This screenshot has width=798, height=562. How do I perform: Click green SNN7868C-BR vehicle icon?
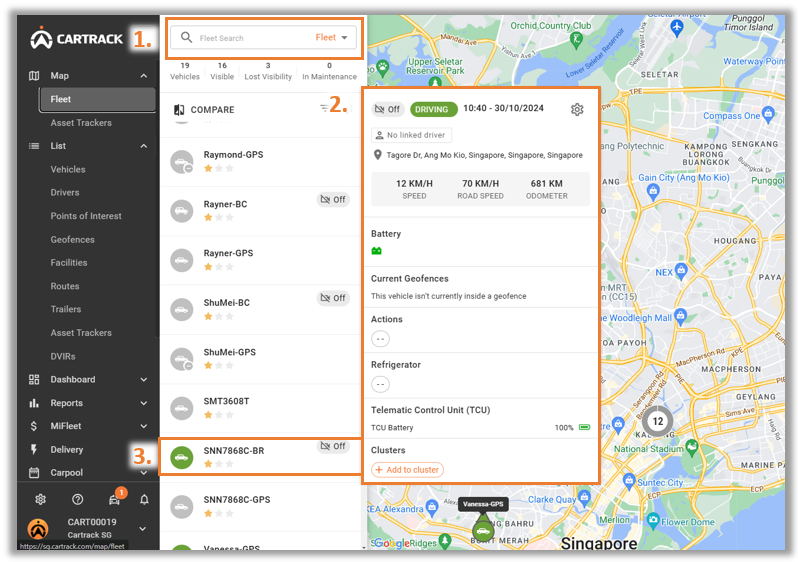[182, 457]
